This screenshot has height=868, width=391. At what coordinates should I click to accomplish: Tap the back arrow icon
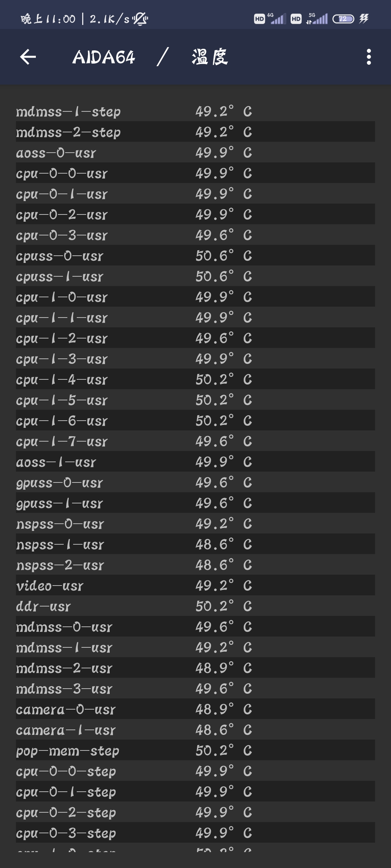pyautogui.click(x=28, y=57)
